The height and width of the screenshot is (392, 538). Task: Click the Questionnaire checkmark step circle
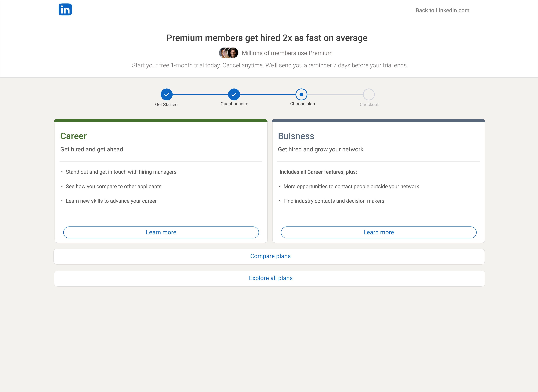[234, 94]
